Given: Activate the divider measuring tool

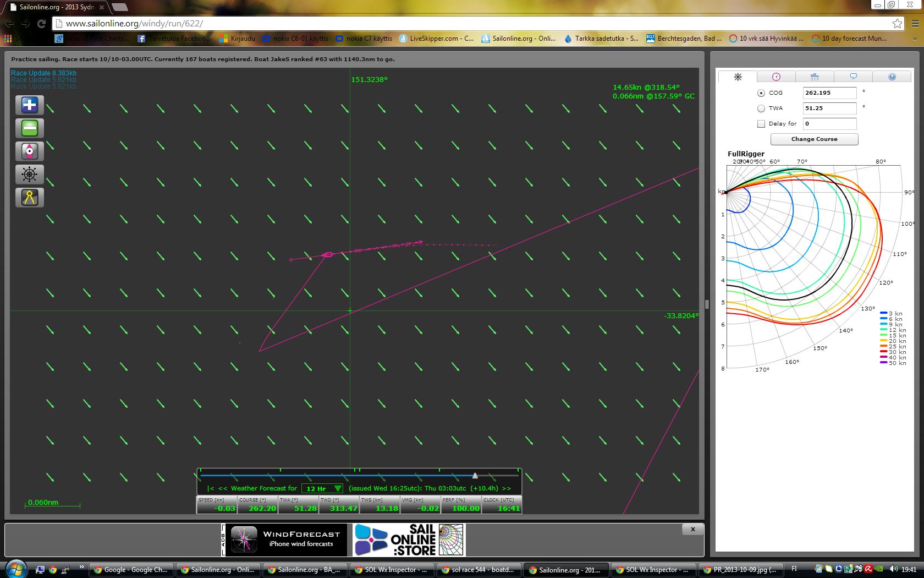Looking at the screenshot, I should [29, 198].
